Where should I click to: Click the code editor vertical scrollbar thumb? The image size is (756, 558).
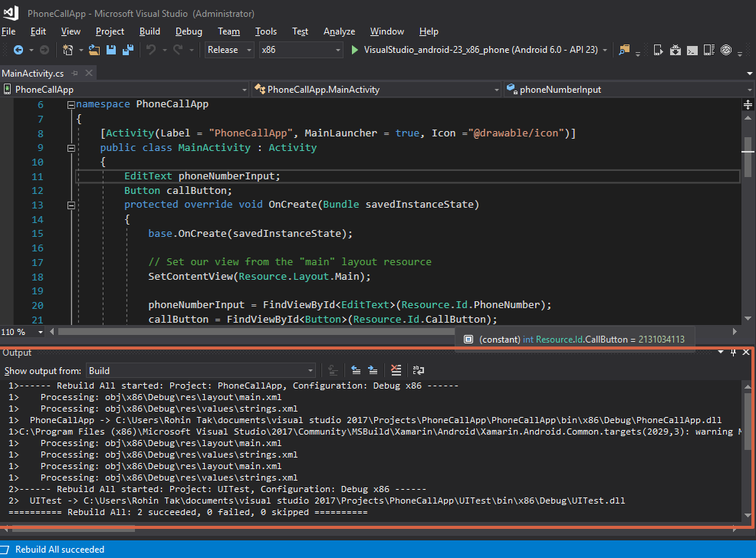point(748,157)
